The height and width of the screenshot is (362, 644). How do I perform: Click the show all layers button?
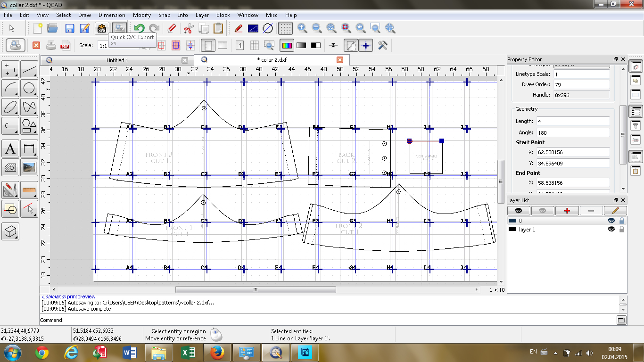coord(519,211)
